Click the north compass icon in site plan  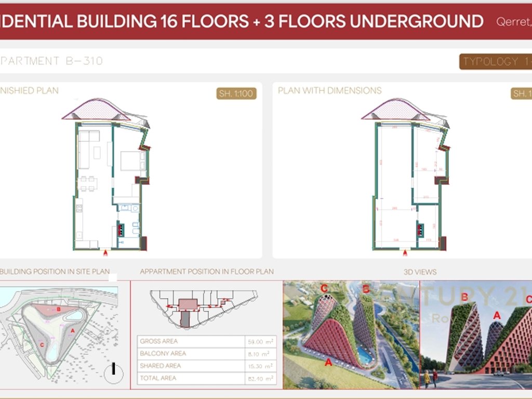pyautogui.click(x=113, y=371)
